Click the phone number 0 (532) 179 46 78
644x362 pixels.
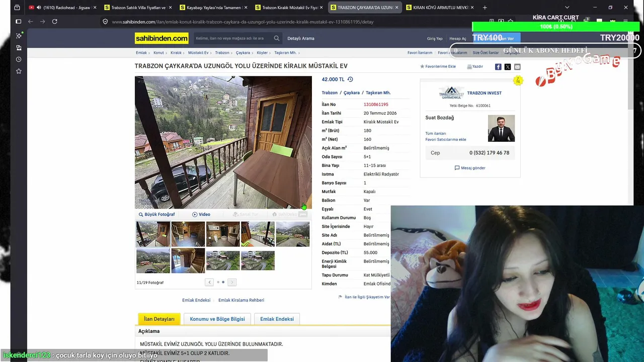[489, 153]
